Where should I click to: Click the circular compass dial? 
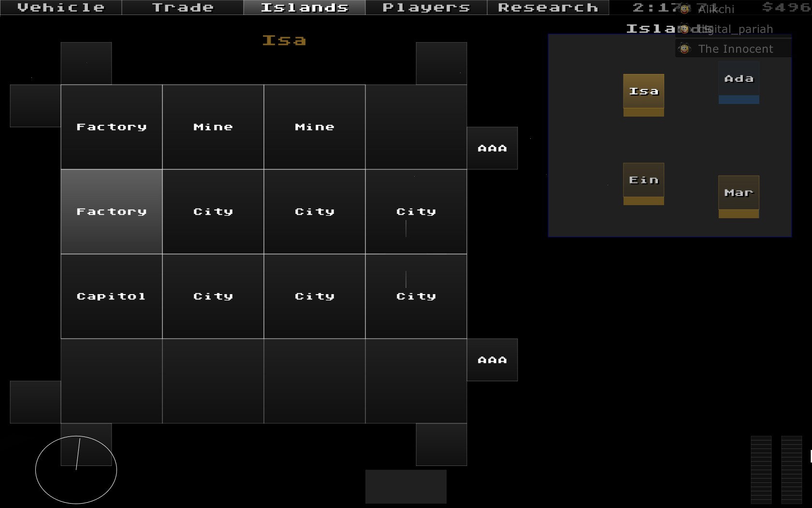coord(76,469)
